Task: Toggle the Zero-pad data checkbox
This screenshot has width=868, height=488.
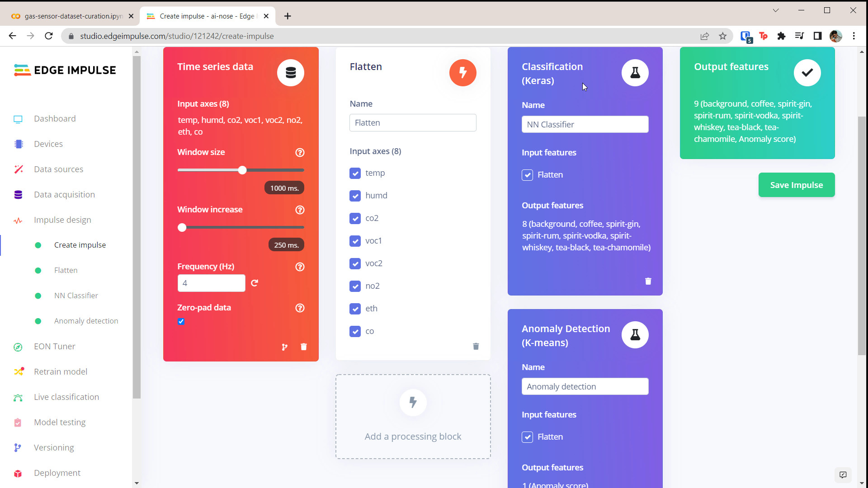Action: coord(181,322)
